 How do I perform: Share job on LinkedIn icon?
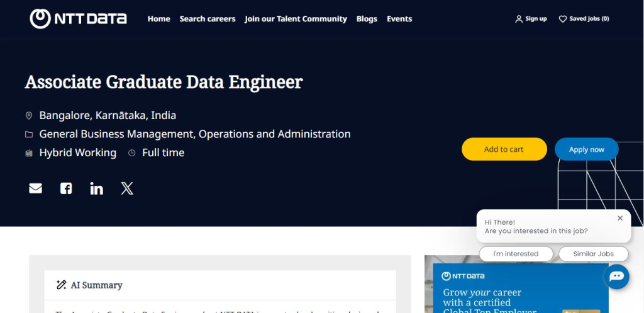coord(96,188)
